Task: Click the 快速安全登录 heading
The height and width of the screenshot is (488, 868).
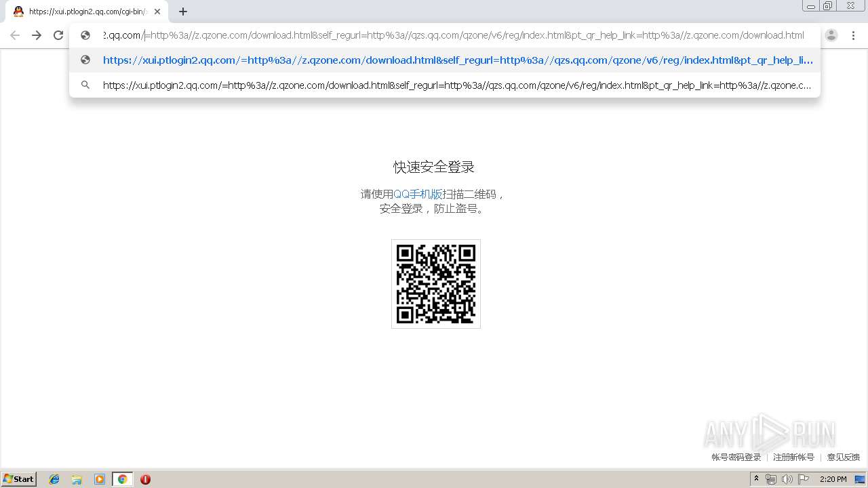Action: click(x=434, y=167)
